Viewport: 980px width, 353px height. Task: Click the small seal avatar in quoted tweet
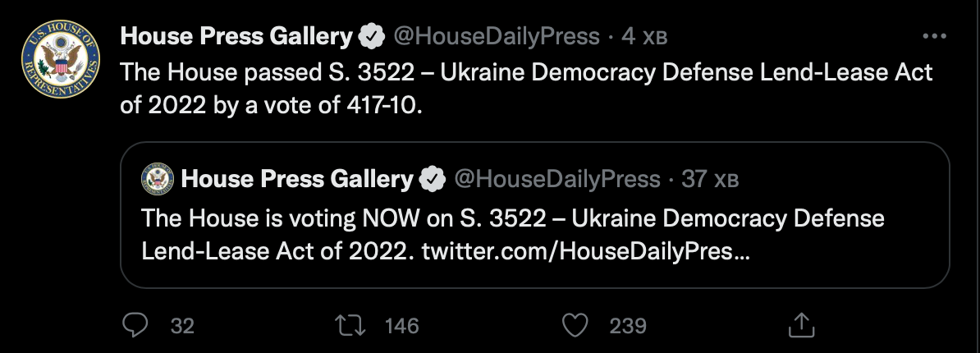158,179
